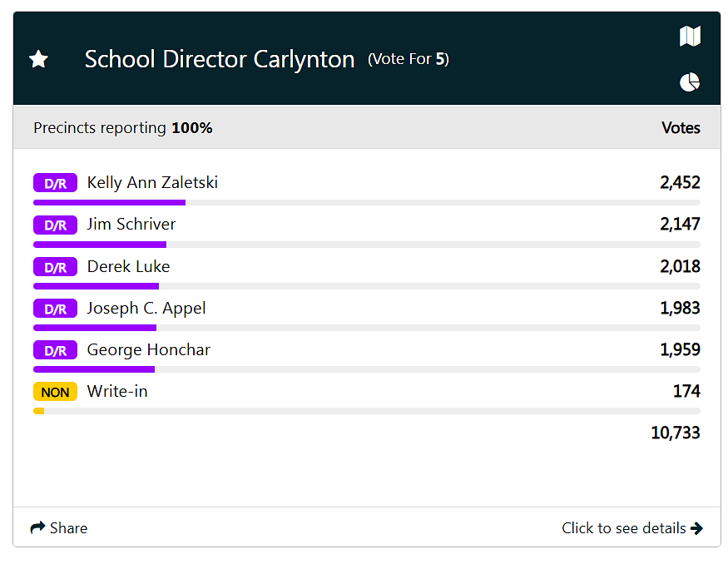Click D/R badge beside Kelly Ann Zaletski
The image size is (728, 564).
[55, 183]
